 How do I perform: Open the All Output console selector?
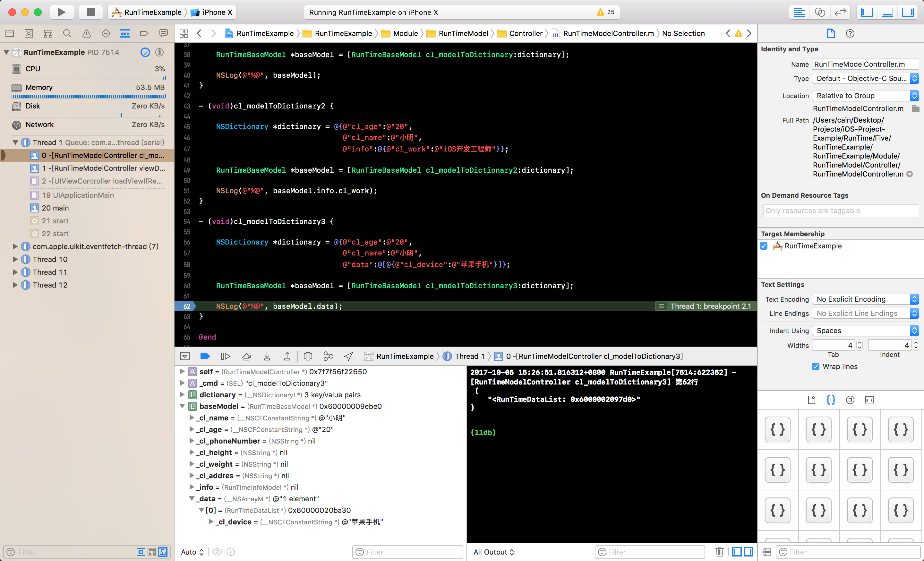point(493,552)
